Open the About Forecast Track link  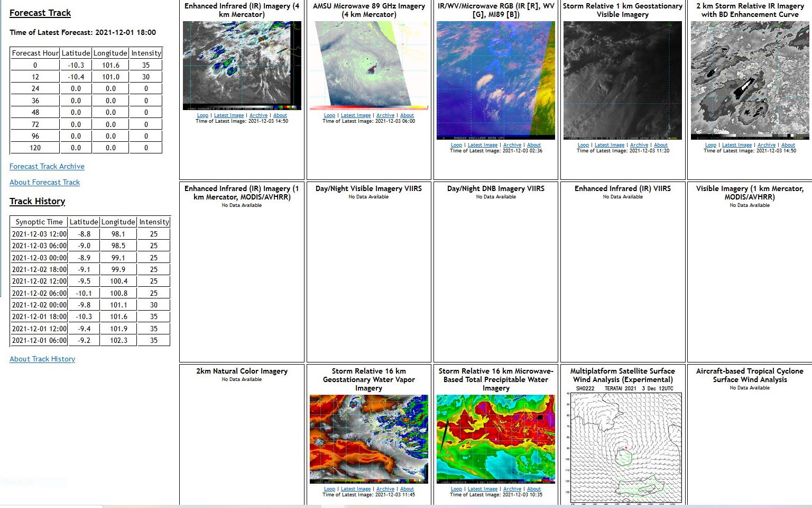pos(44,182)
